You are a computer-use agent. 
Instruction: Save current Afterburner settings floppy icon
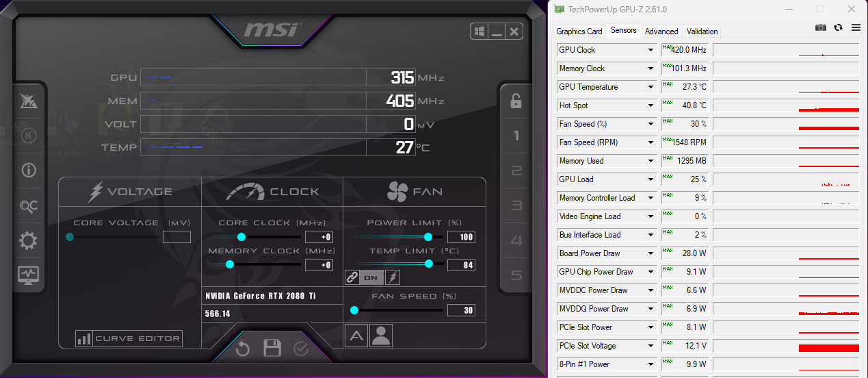click(272, 348)
